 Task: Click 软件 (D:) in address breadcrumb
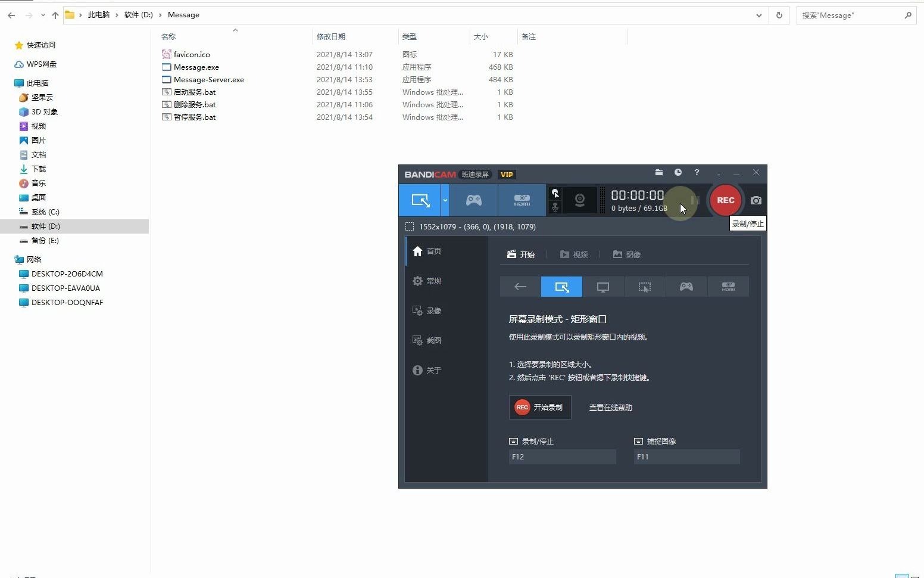coord(139,15)
